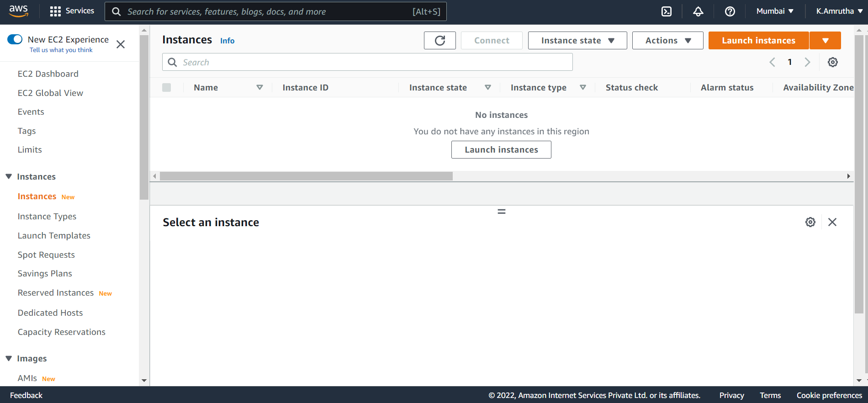Go to Events in sidebar

tap(31, 111)
